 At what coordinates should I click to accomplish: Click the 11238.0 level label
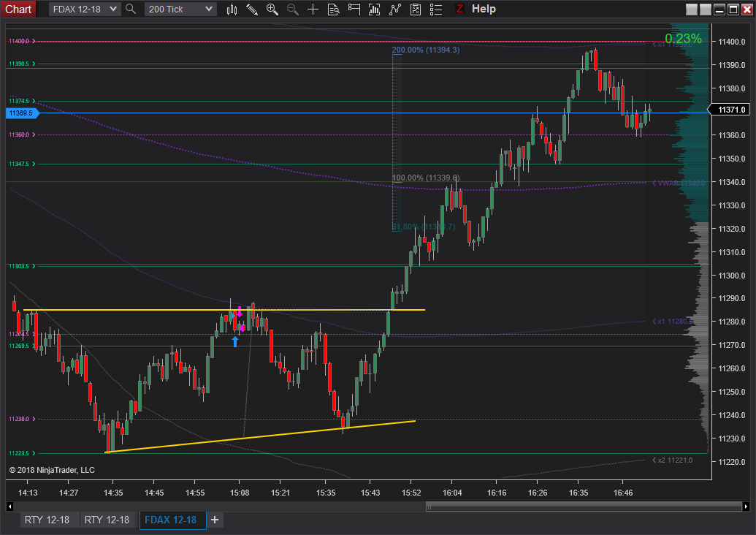[22, 419]
